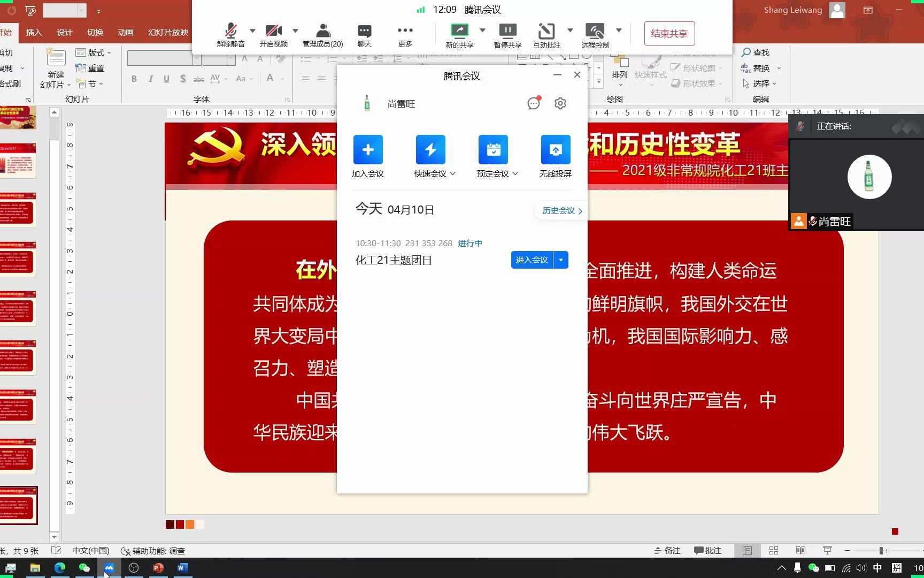Click the 批注 comments button in status bar
Screen dimensions: 924x578
point(707,550)
